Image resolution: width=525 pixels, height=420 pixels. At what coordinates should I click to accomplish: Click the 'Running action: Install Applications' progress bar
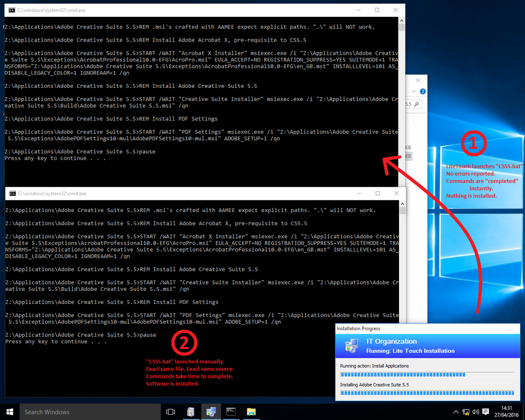[x=427, y=374]
